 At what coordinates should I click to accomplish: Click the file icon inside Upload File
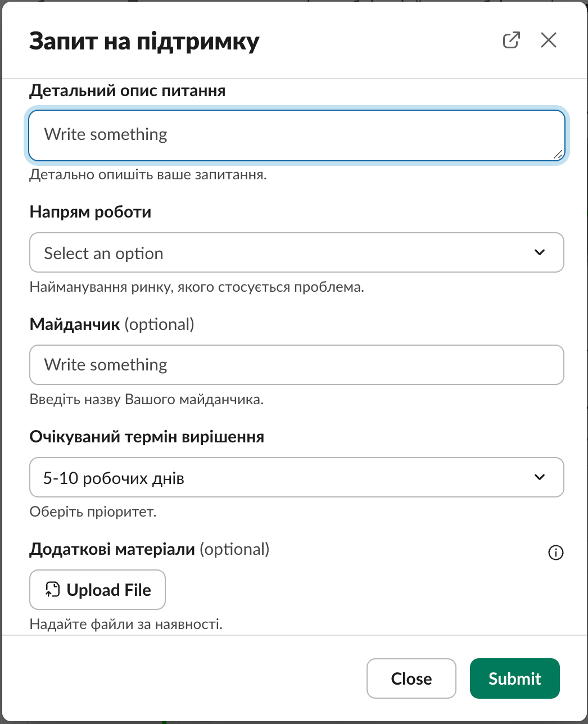[x=52, y=590]
